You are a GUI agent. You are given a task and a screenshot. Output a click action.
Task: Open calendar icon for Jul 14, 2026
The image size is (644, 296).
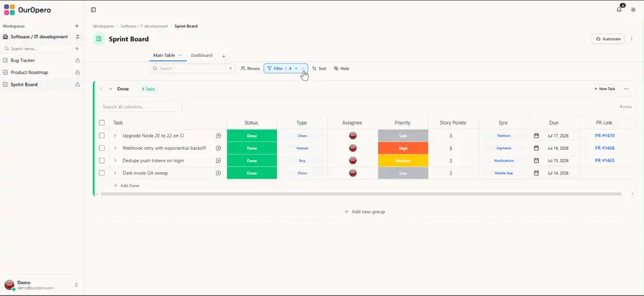click(x=536, y=173)
